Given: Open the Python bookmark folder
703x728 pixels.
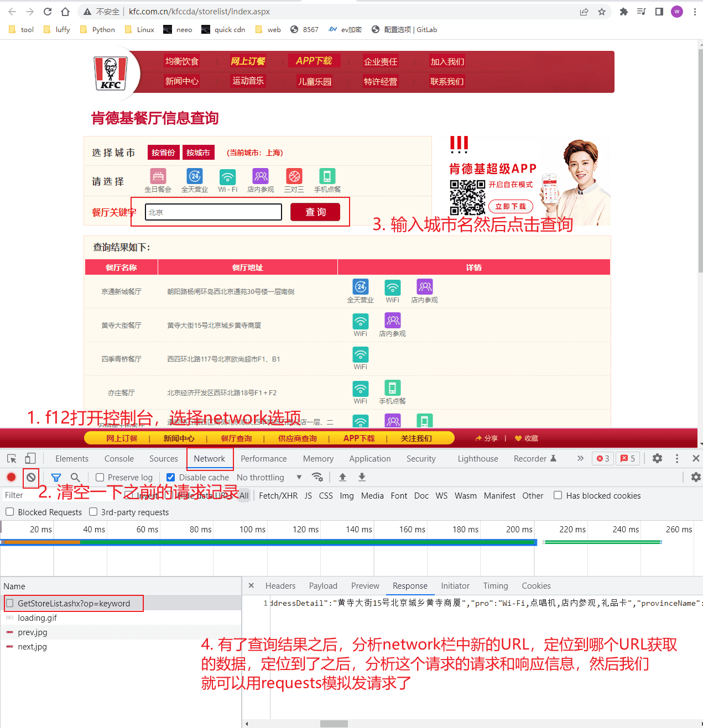Looking at the screenshot, I should click(x=98, y=30).
